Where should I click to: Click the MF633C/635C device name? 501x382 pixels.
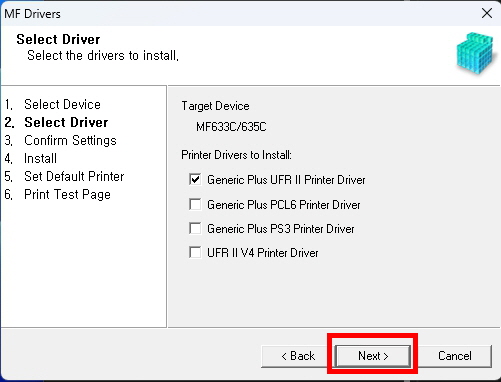pos(231,127)
